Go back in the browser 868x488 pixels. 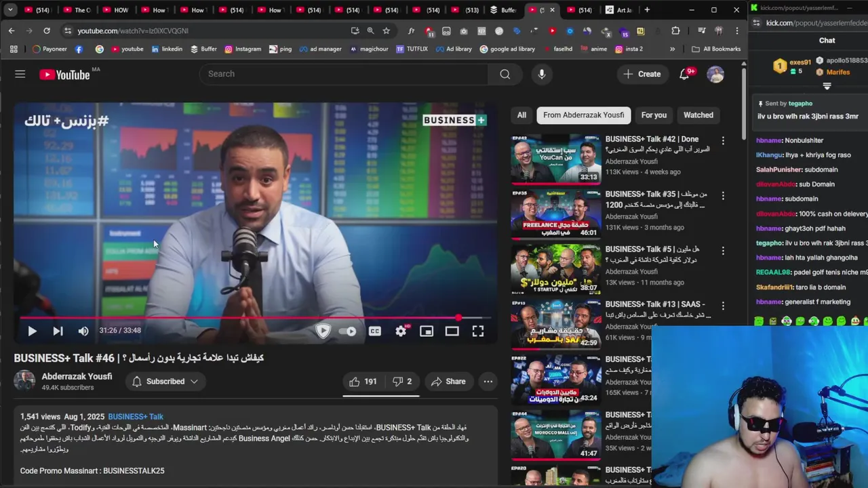tap(12, 30)
